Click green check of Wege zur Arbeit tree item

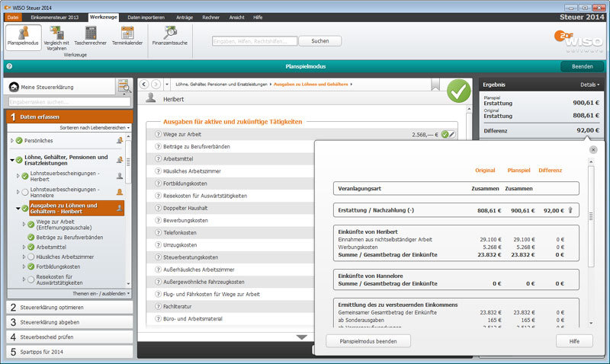click(31, 225)
